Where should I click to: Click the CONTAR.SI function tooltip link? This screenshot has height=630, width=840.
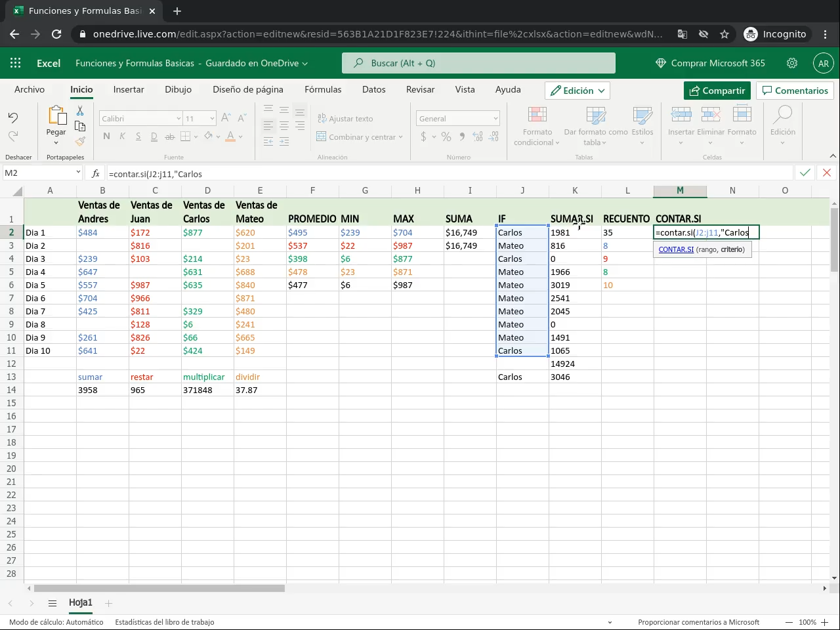click(x=676, y=249)
